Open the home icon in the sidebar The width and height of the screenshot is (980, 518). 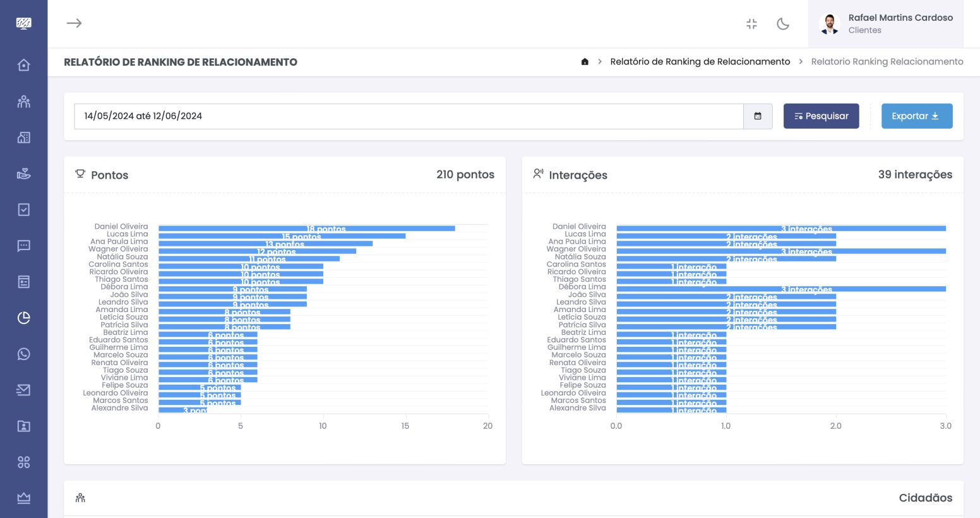tap(23, 65)
